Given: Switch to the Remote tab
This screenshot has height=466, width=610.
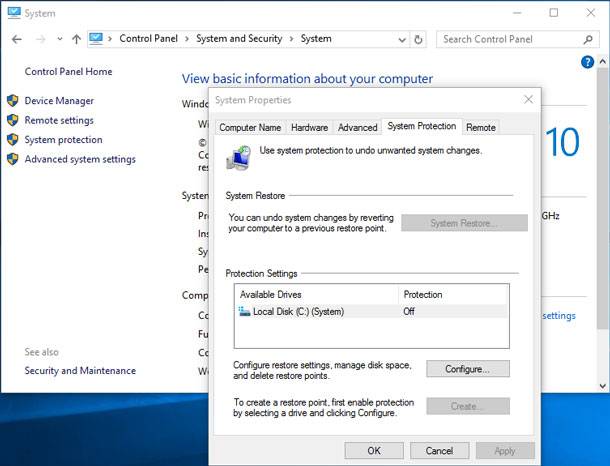Looking at the screenshot, I should tap(481, 128).
